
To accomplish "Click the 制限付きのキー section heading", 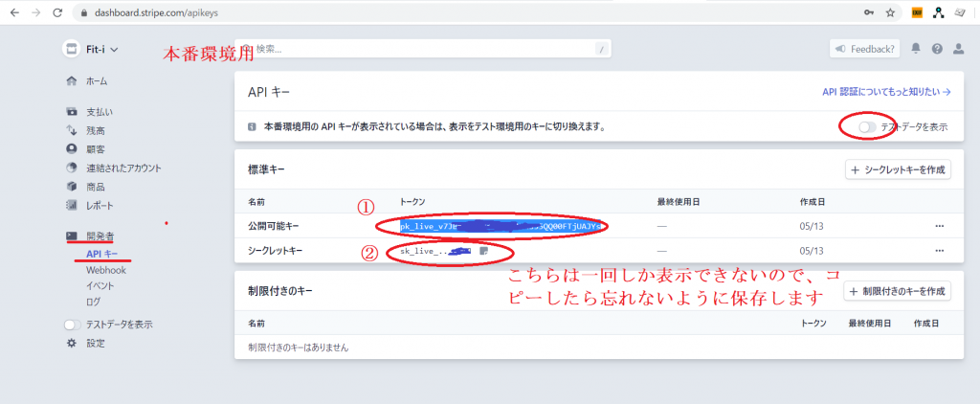I will tap(280, 291).
